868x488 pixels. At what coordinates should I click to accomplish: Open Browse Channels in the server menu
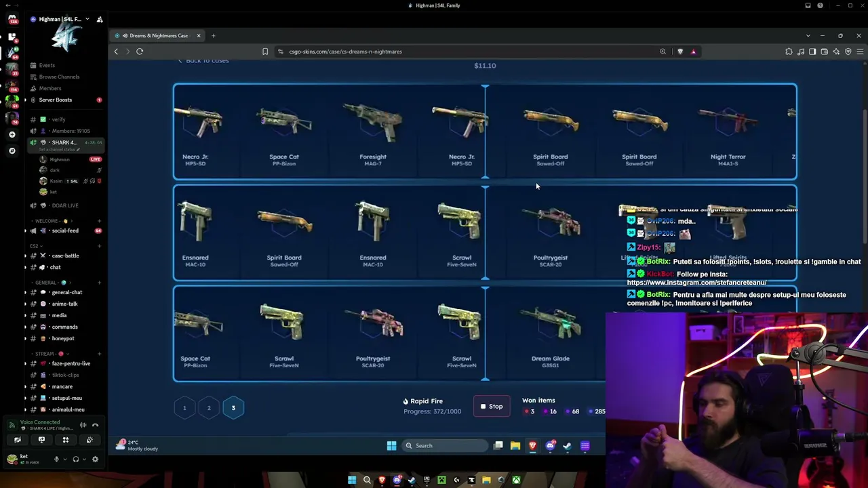click(59, 77)
